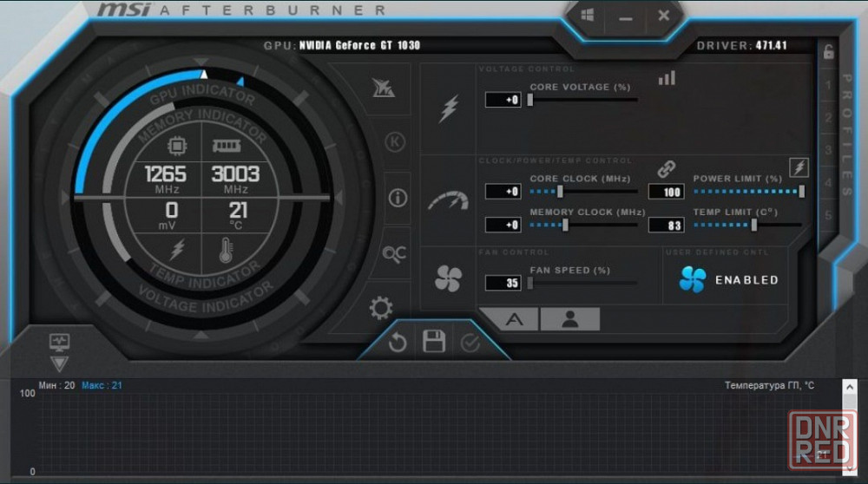Toggle the profile lock padlock icon
Screen dimensions: 868x484
(828, 51)
